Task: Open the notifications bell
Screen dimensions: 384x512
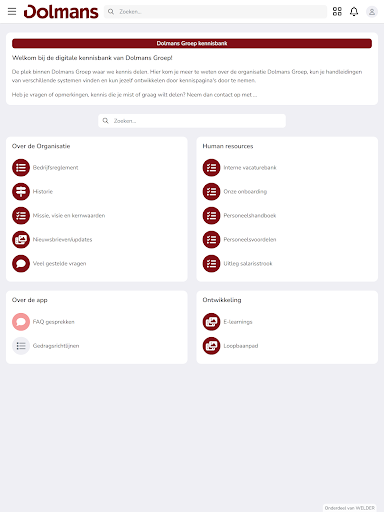Action: click(x=354, y=12)
